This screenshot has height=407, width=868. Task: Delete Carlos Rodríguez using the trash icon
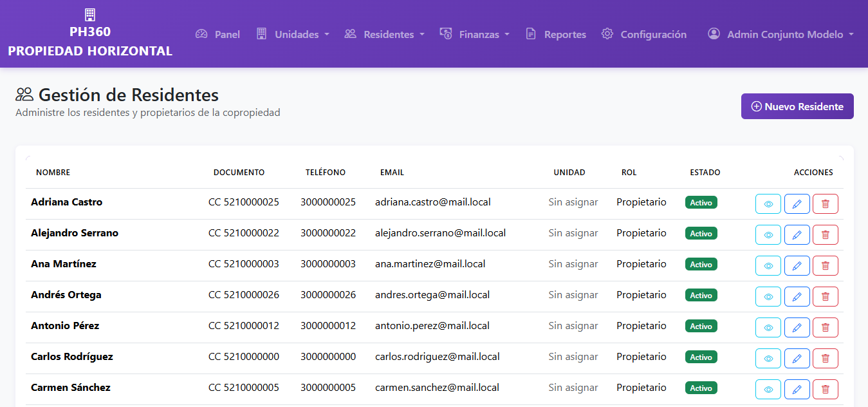point(826,358)
